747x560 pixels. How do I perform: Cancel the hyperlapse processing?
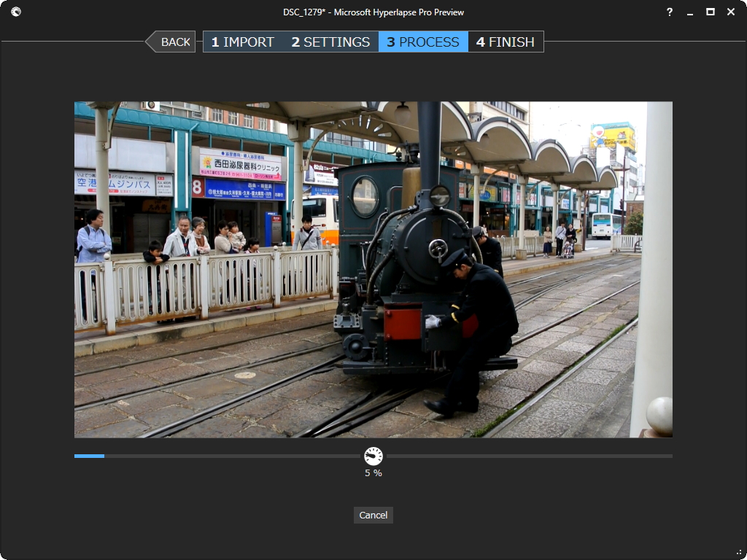tap(373, 516)
